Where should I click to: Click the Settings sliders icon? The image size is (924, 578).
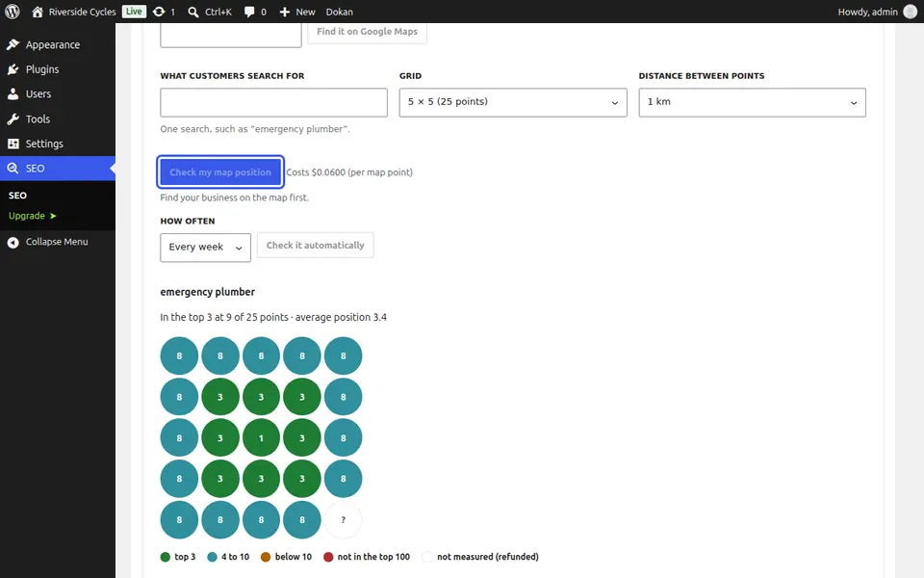pyautogui.click(x=13, y=144)
